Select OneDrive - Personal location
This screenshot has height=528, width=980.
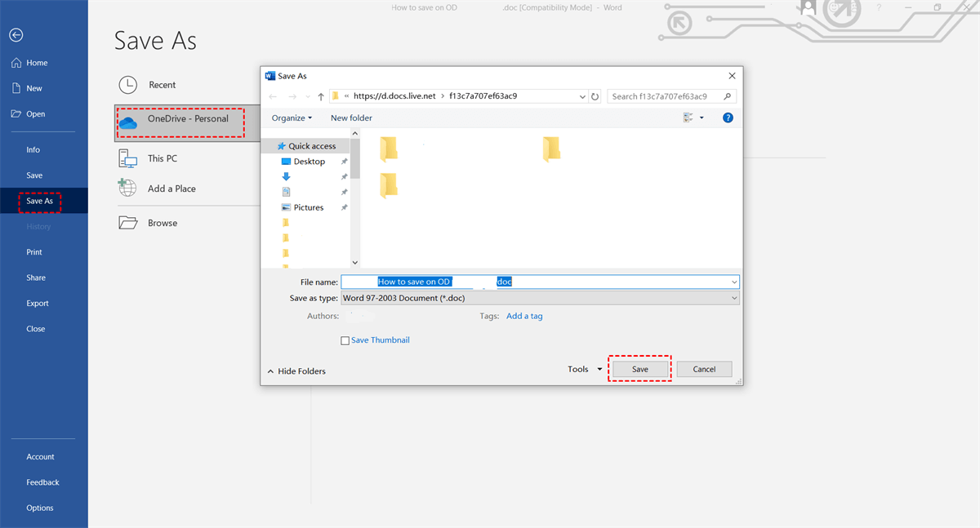coord(187,122)
